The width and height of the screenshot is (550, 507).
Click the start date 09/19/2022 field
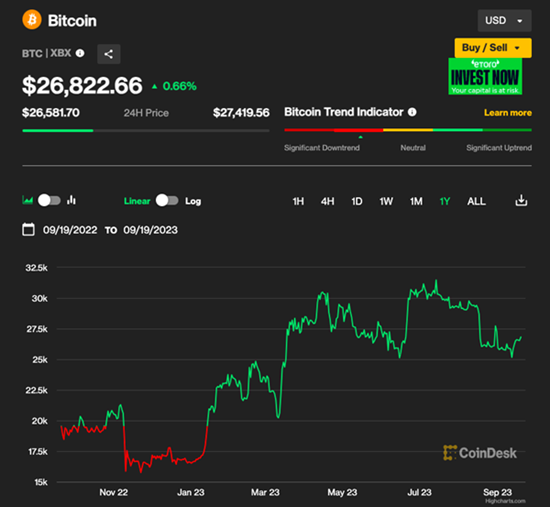(70, 230)
